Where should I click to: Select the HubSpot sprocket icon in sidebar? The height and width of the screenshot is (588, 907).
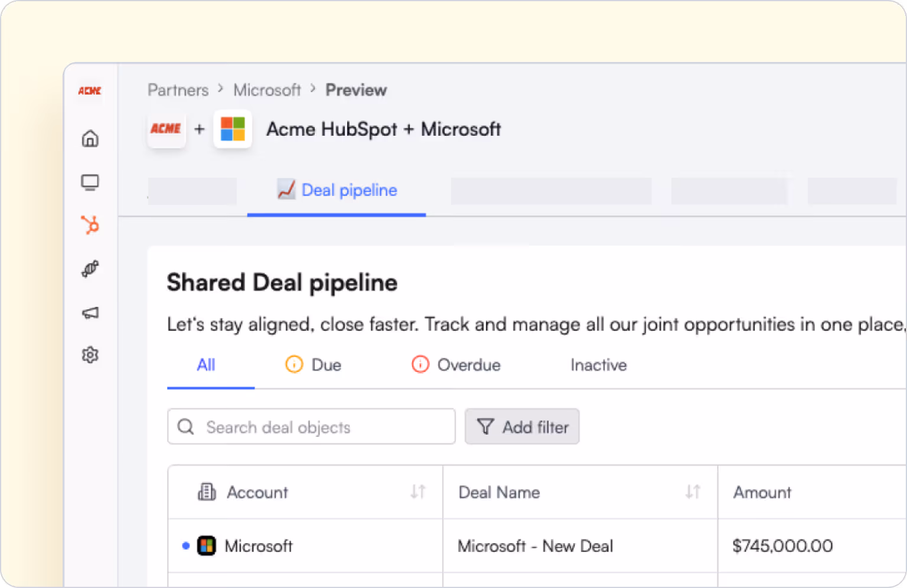tap(90, 225)
